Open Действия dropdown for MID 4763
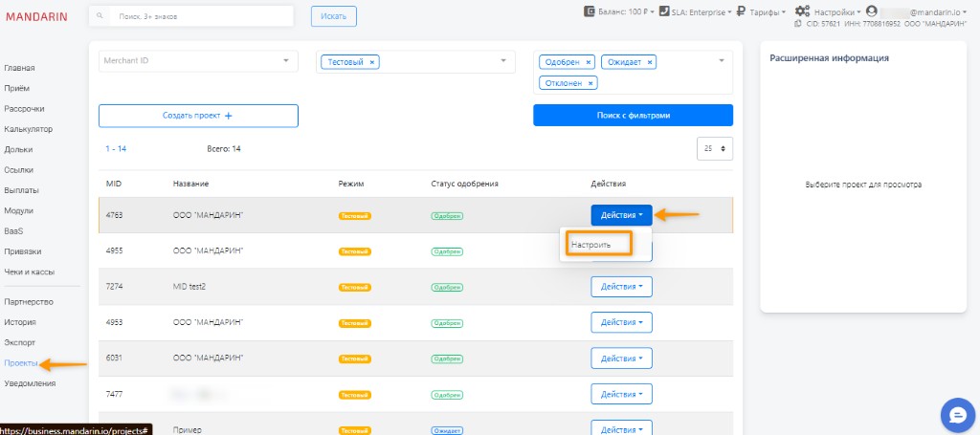The width and height of the screenshot is (980, 435). (x=622, y=215)
